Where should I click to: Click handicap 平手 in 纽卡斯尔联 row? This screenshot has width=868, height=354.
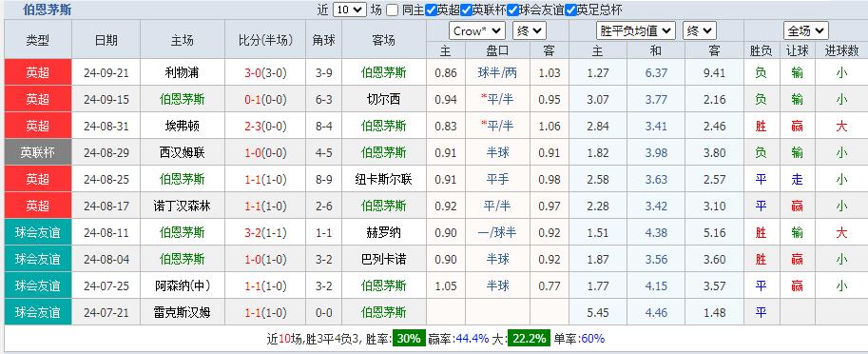point(497,179)
